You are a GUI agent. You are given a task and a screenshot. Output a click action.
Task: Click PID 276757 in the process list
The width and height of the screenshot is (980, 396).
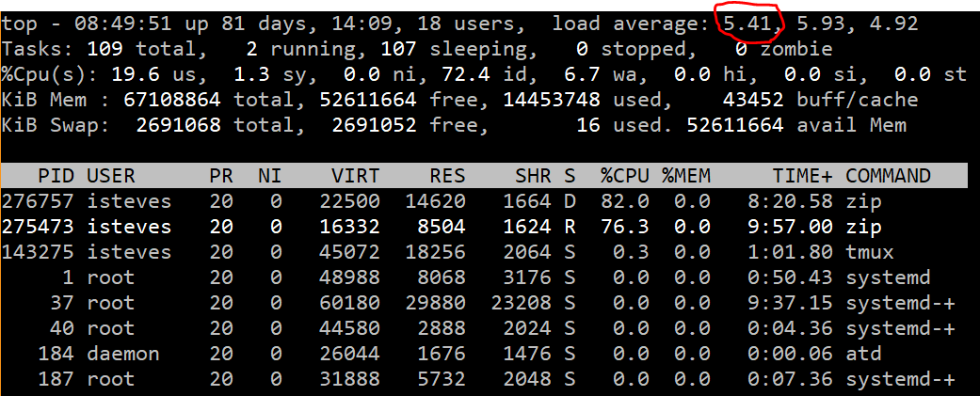click(x=38, y=201)
